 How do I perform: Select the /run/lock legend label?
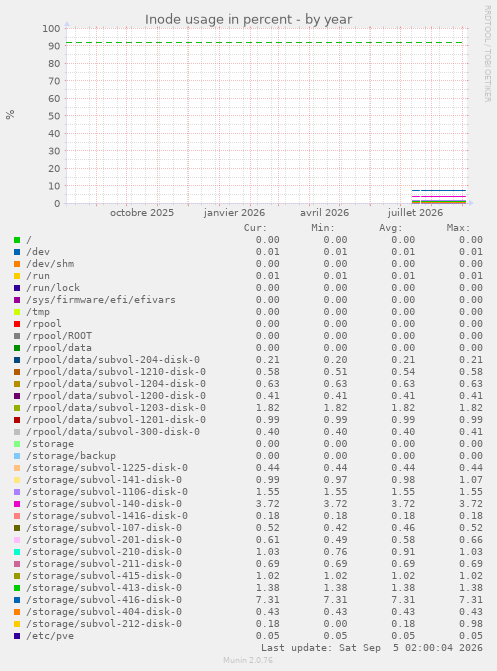(x=53, y=288)
